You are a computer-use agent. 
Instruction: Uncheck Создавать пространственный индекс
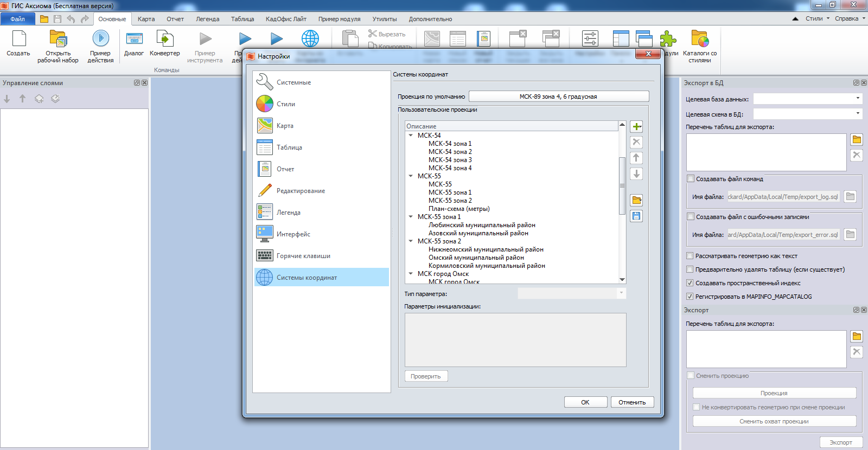point(690,283)
